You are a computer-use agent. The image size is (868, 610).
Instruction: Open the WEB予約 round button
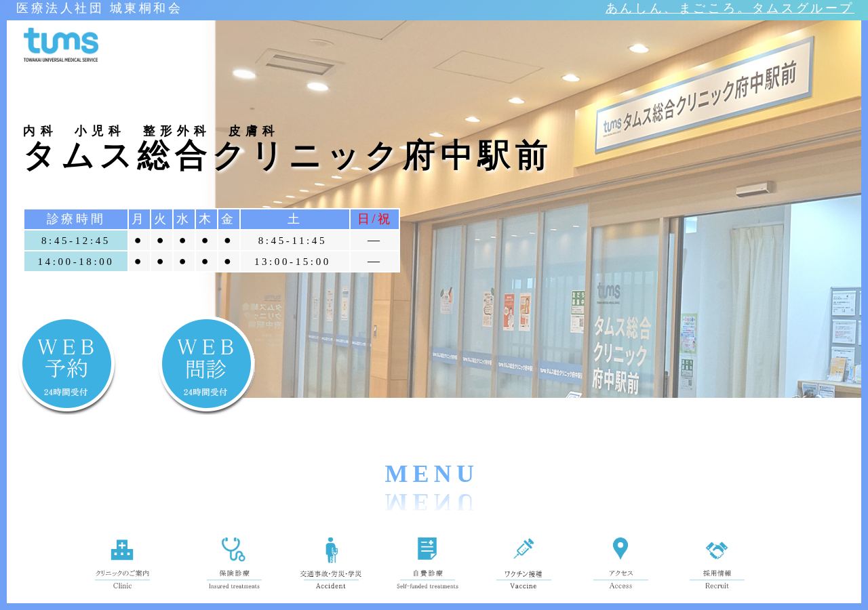click(x=66, y=364)
